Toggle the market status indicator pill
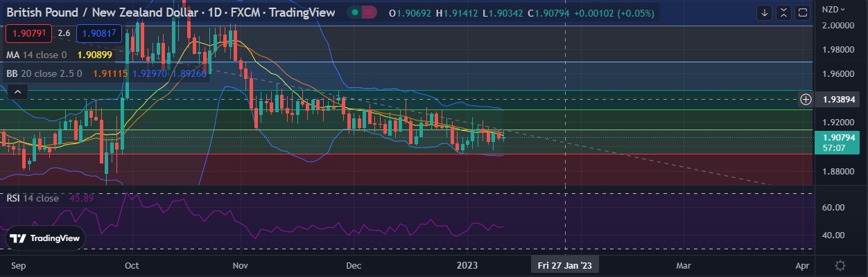 [x=361, y=12]
